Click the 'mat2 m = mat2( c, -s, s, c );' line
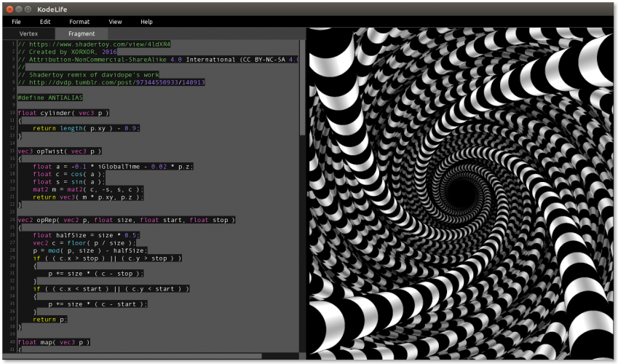The image size is (618, 364). pos(88,189)
